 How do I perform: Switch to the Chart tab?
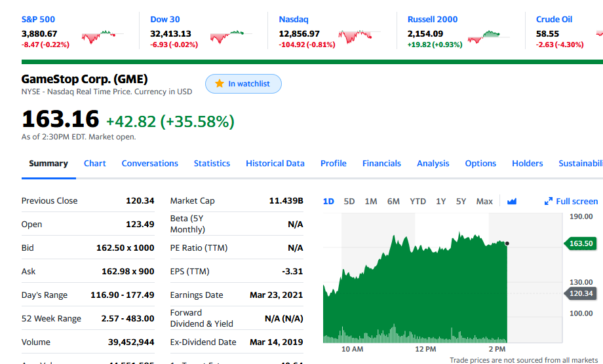tap(94, 164)
